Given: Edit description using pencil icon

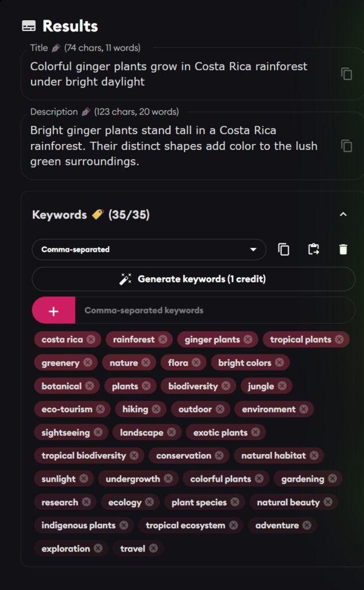Looking at the screenshot, I should [86, 112].
